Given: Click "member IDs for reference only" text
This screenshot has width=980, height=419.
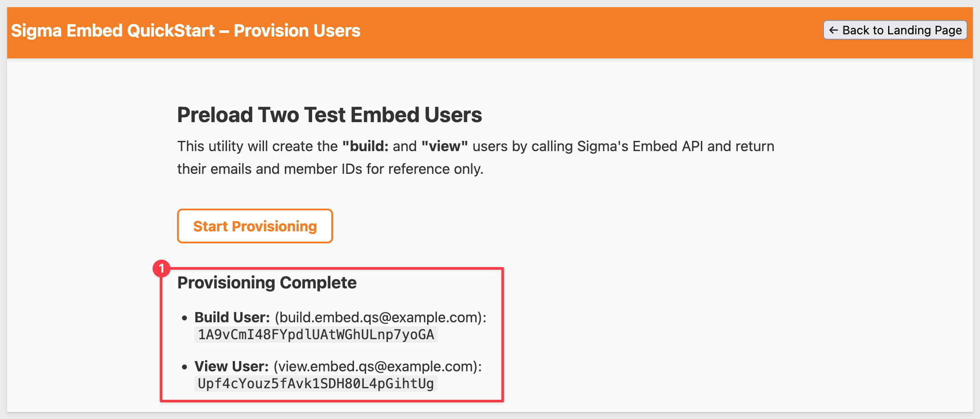Looking at the screenshot, I should click(x=383, y=169).
